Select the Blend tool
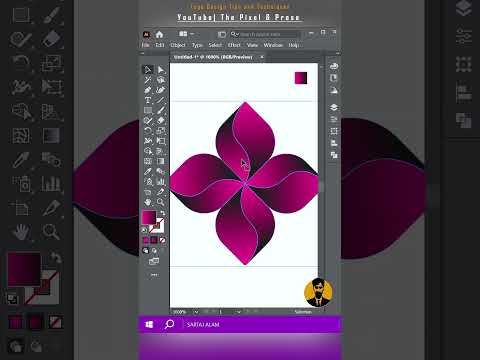Screen dimensions: 480x360 [x=161, y=171]
